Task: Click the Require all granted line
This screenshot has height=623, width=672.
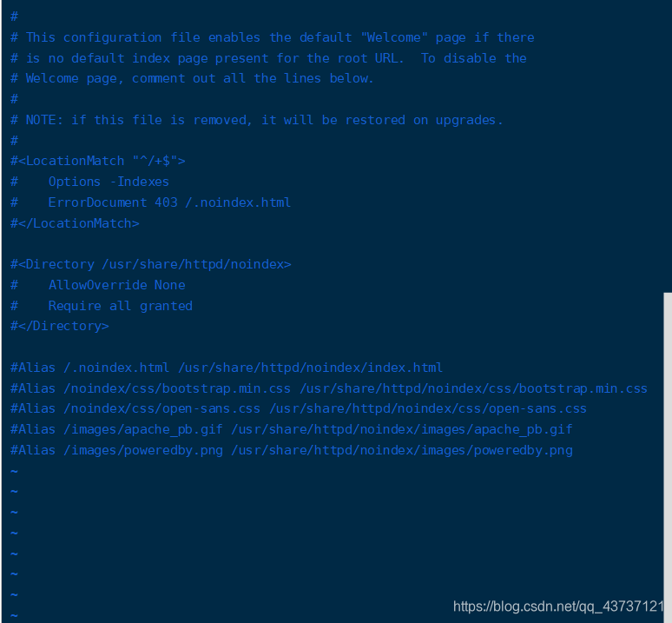Action: click(120, 306)
